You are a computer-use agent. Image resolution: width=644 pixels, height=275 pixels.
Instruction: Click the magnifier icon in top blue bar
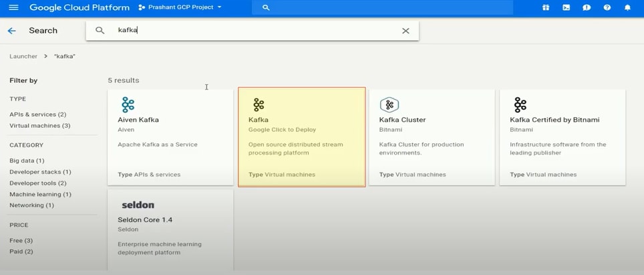[x=266, y=7]
